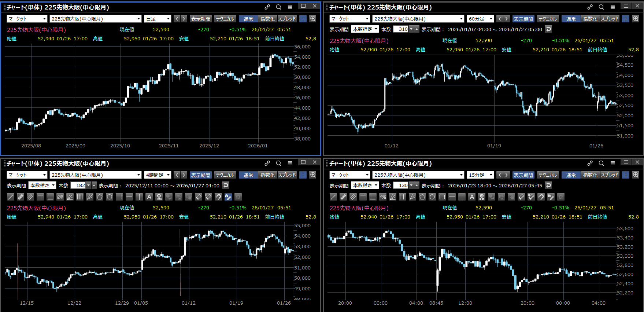Screen dimensions: 644x312
Task: Click the magnifier zoom icon in the 日足 chart toolbar
Action: [313, 19]
